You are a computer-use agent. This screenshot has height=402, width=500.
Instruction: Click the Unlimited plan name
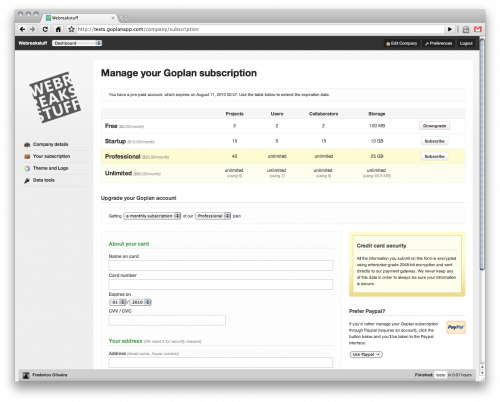click(x=118, y=173)
